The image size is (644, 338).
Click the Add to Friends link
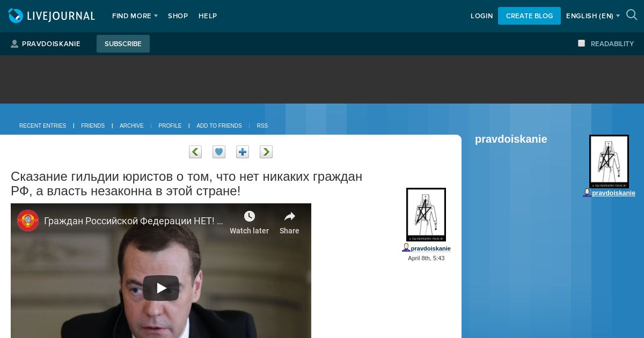pos(219,126)
